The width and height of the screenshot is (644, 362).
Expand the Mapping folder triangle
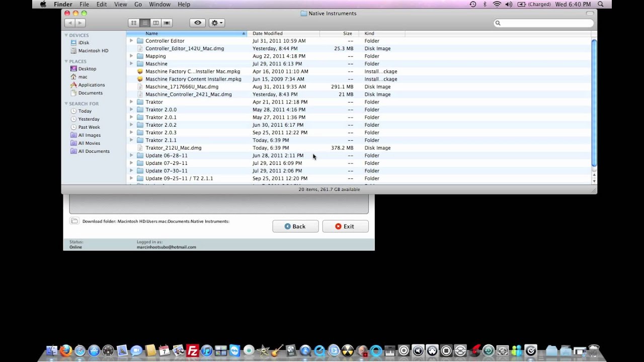point(131,56)
